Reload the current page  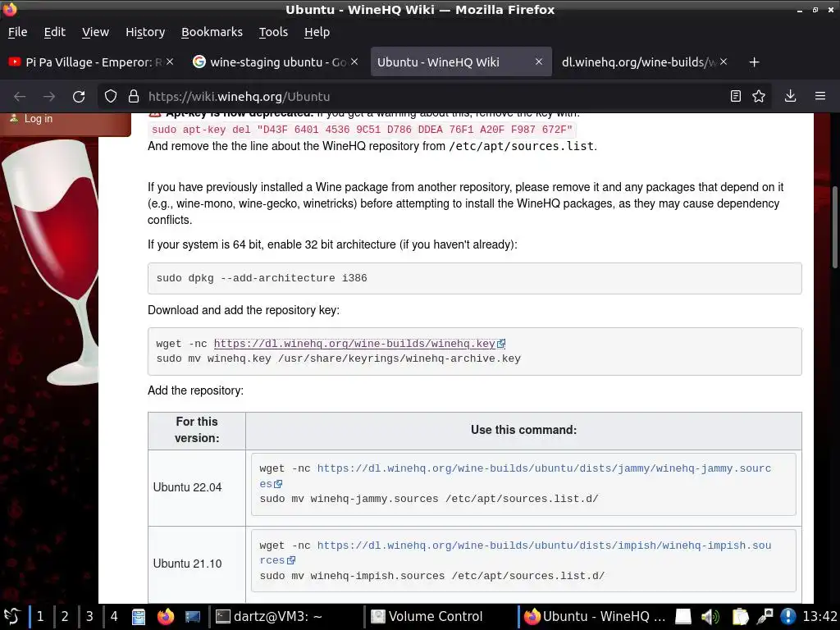(79, 97)
